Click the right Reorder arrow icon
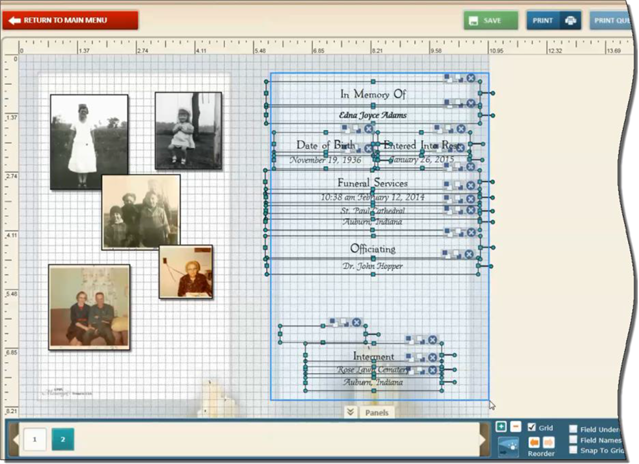The width and height of the screenshot is (639, 464). click(549, 442)
